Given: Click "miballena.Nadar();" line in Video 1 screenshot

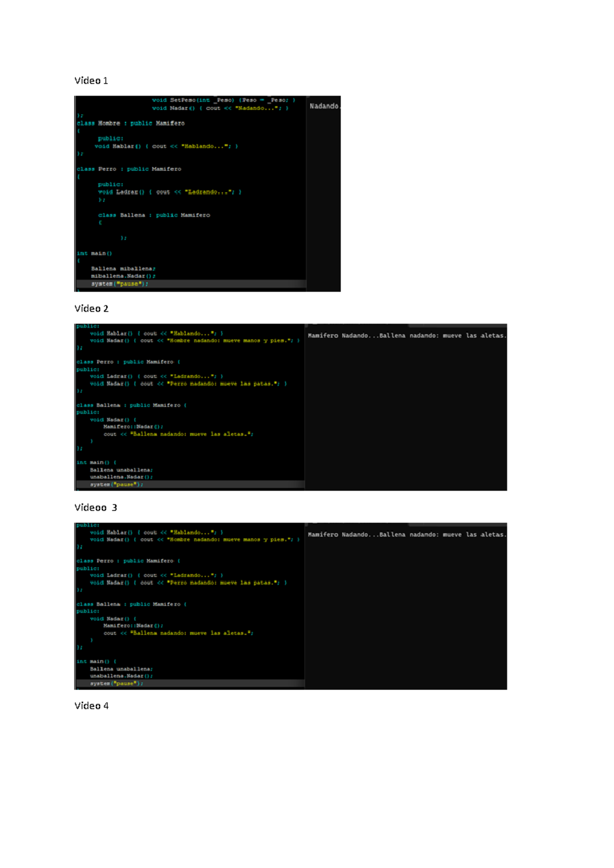Looking at the screenshot, I should click(123, 276).
